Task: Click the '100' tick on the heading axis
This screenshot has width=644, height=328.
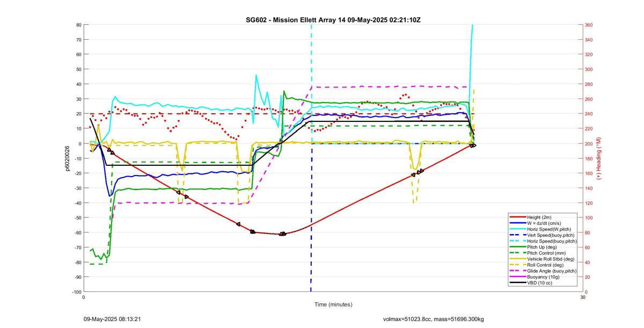Action: pyautogui.click(x=589, y=217)
